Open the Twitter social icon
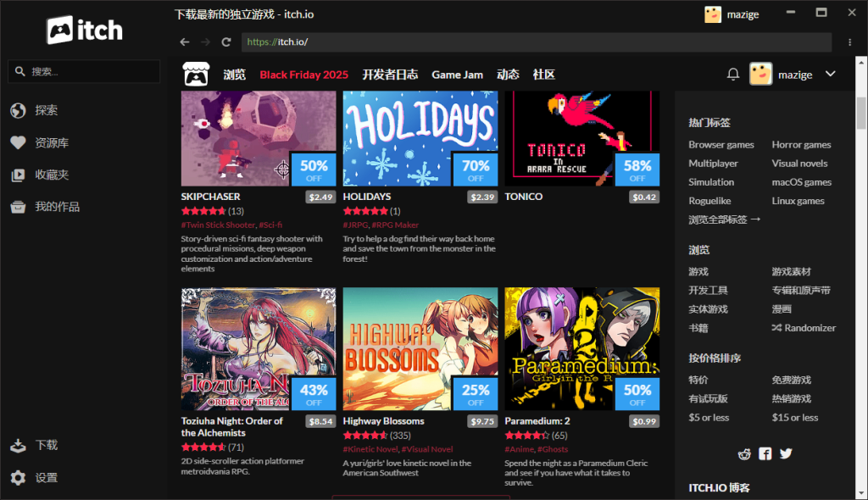This screenshot has height=500, width=868. coord(786,453)
